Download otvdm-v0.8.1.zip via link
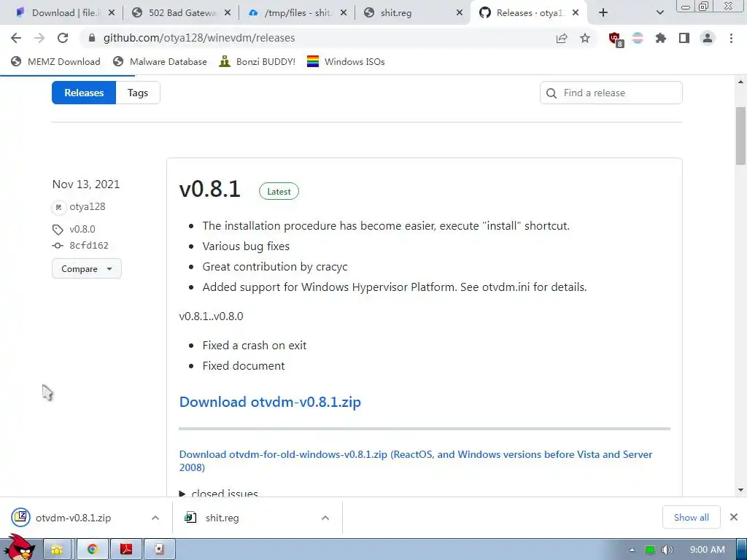Screen dimensions: 747x560 point(270,402)
